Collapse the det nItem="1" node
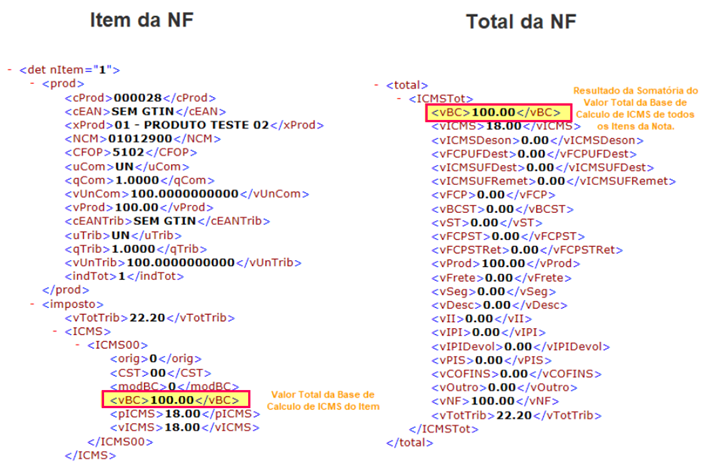The image size is (706, 467). pyautogui.click(x=10, y=70)
